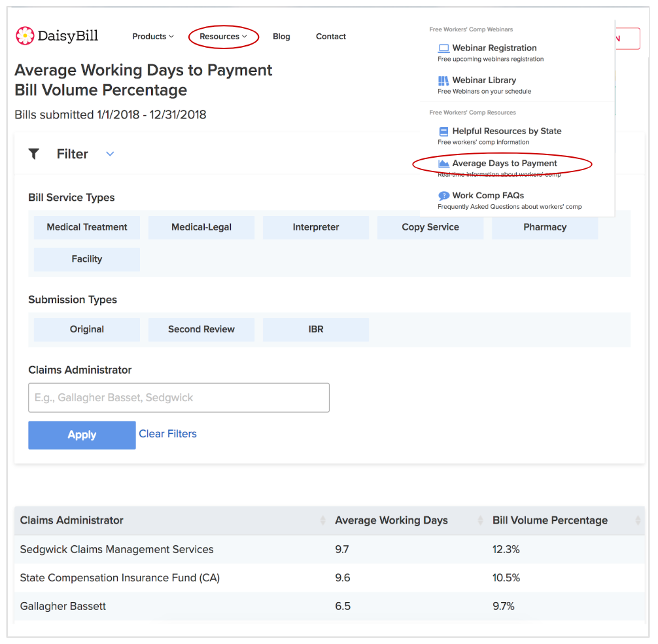The width and height of the screenshot is (658, 644).
Task: Toggle the Medical-Legal service type filter
Action: pos(201,227)
